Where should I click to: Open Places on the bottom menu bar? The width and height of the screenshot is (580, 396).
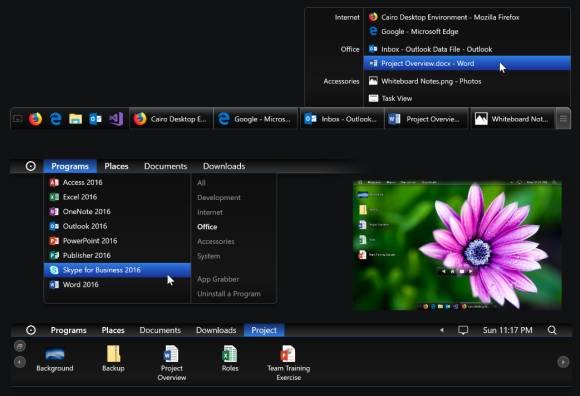[x=113, y=330]
